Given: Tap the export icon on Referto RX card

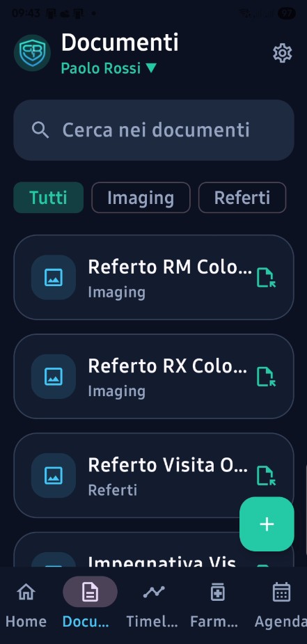Looking at the screenshot, I should (x=266, y=377).
